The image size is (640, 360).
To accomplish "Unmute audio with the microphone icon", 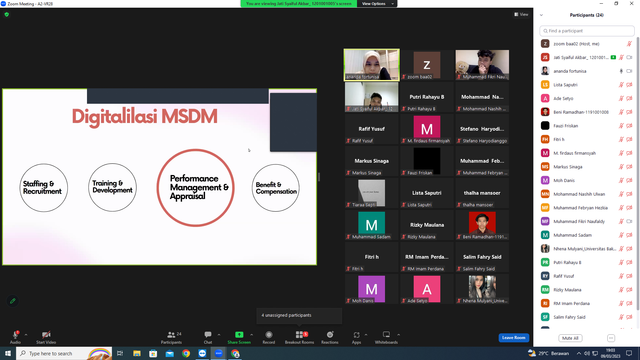I will (x=15, y=335).
